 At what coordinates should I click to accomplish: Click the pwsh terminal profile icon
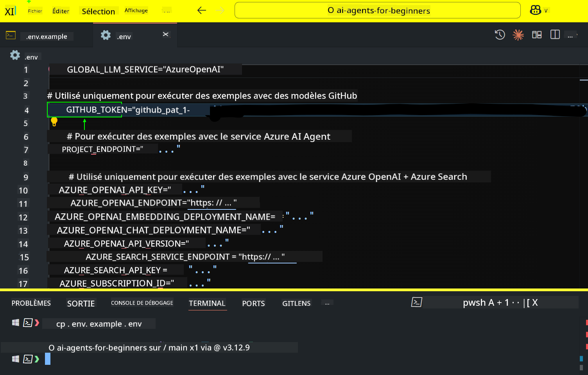pos(416,302)
